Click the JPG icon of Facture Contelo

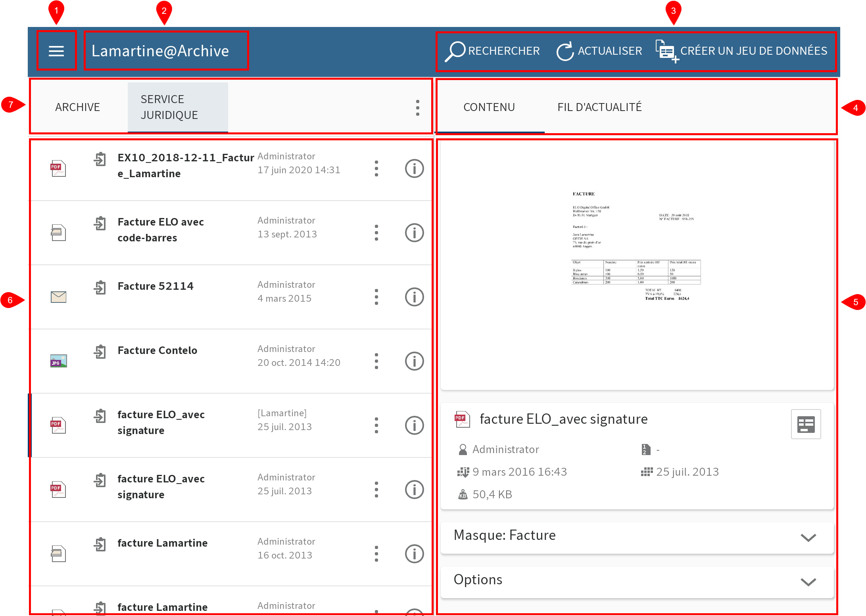(x=58, y=361)
